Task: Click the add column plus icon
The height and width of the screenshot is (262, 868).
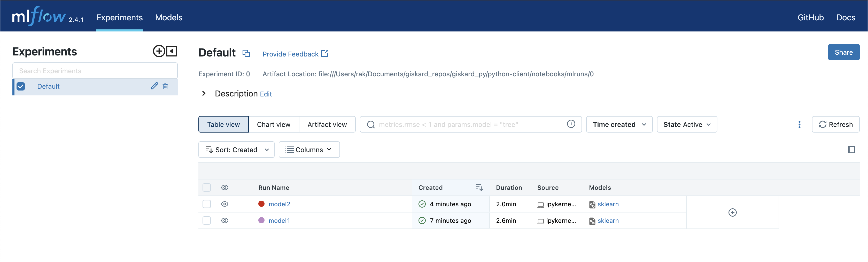Action: point(732,212)
